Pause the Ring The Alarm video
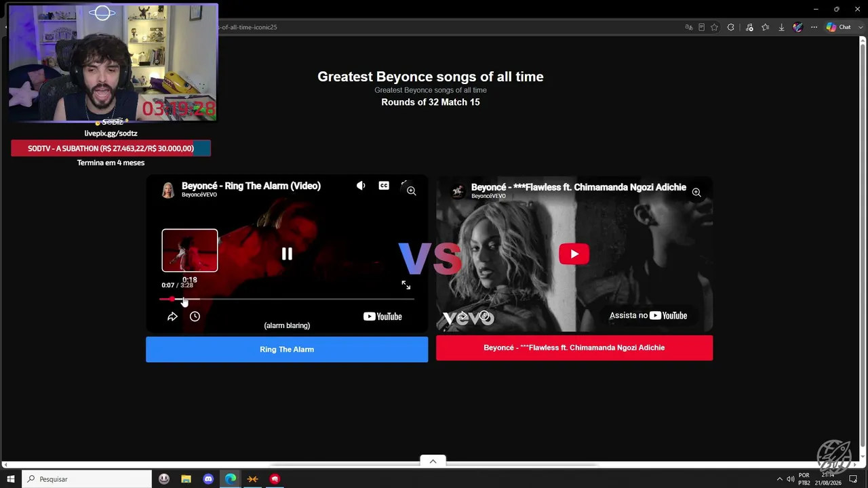The image size is (868, 488). tap(287, 253)
